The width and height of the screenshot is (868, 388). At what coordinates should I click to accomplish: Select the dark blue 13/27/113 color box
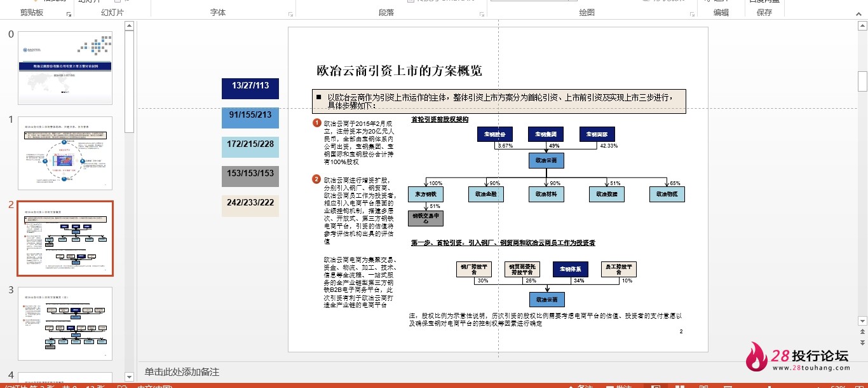tap(250, 88)
